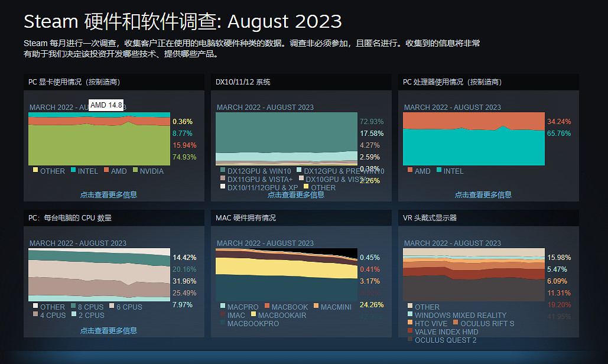Click the IMAC legend marker
This screenshot has height=364, width=608.
click(222, 314)
